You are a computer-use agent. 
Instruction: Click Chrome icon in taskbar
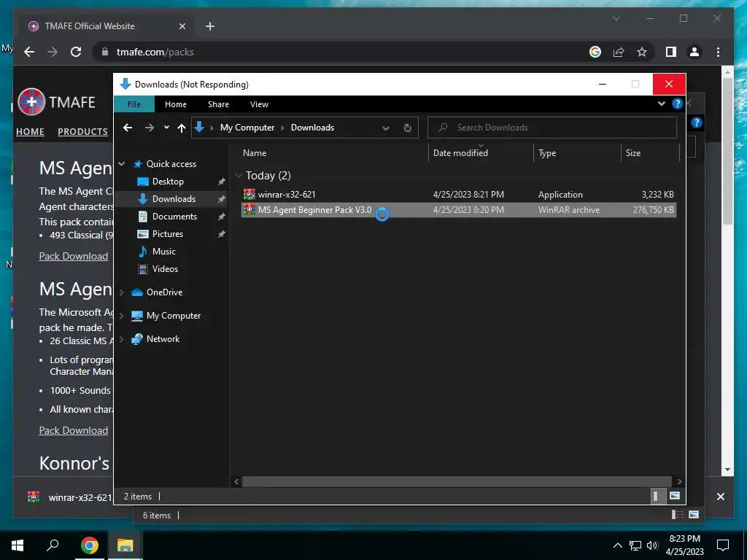click(x=90, y=545)
